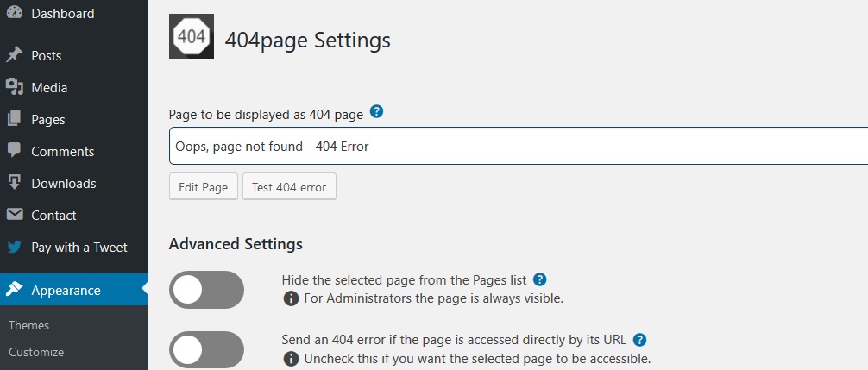This screenshot has width=868, height=370.
Task: Click the Twitter bird icon
Action: (x=15, y=247)
